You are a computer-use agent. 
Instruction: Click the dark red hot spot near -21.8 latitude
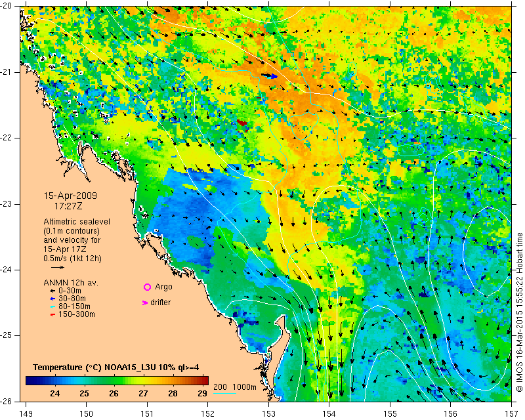[x=241, y=123]
